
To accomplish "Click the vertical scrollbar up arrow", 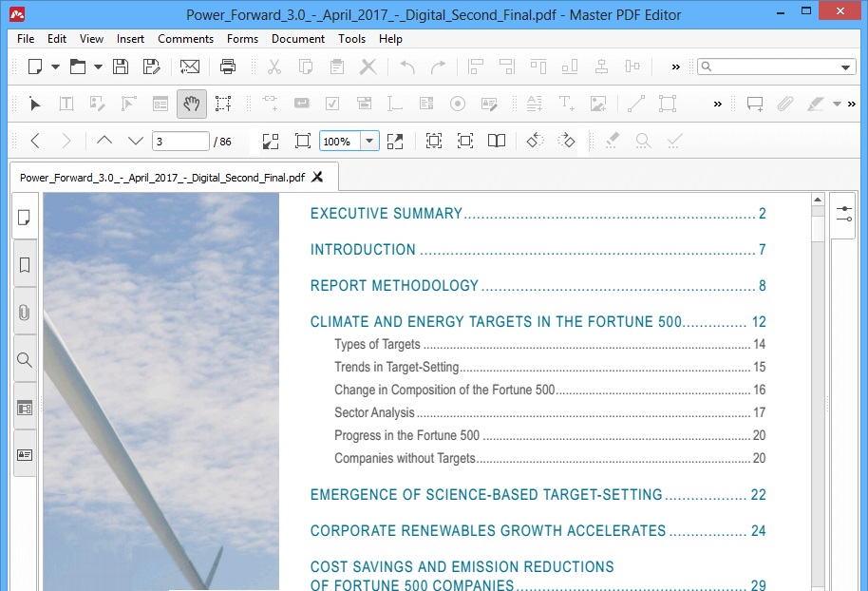I will (818, 200).
